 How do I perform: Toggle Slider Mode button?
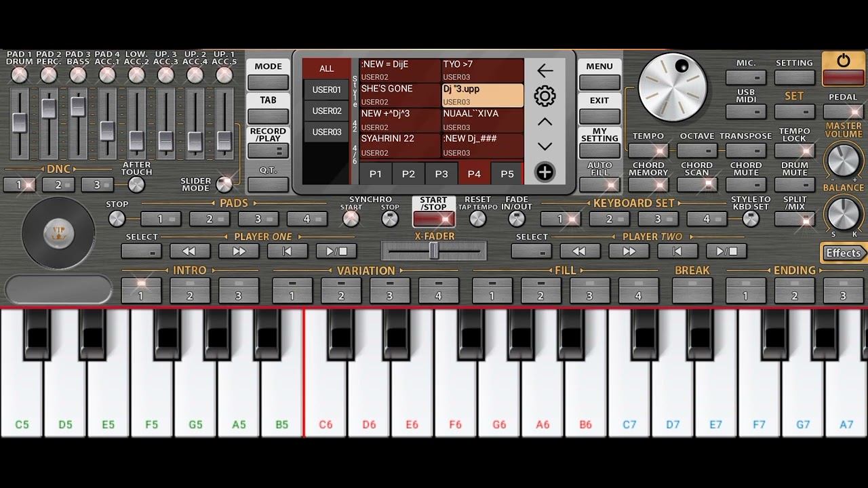224,184
